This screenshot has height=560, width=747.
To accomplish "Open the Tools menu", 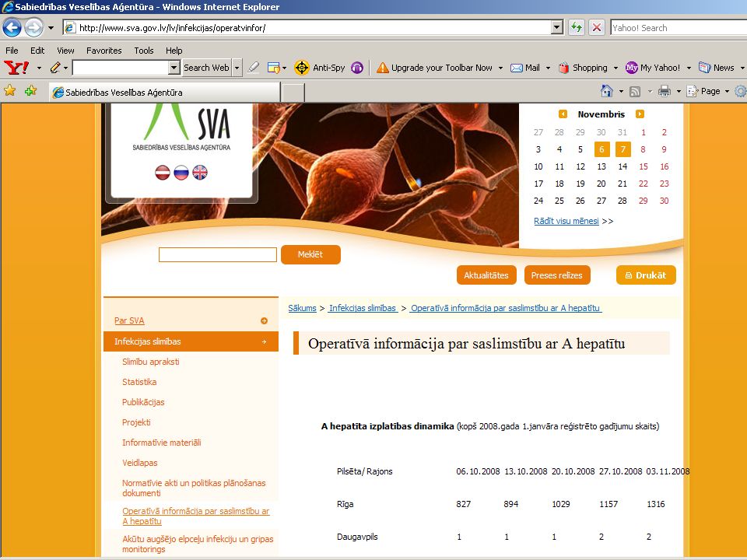I will pos(143,51).
